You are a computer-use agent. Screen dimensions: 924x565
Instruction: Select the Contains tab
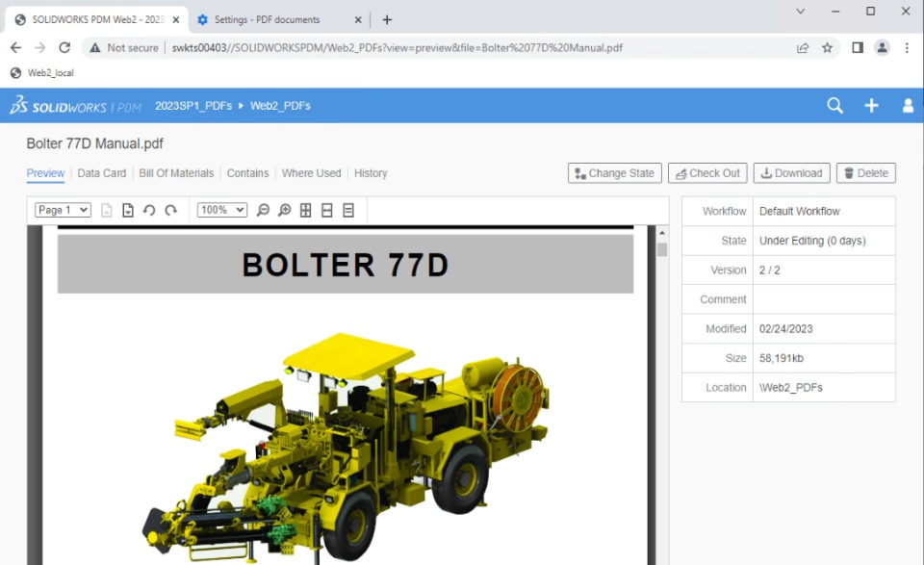click(247, 173)
